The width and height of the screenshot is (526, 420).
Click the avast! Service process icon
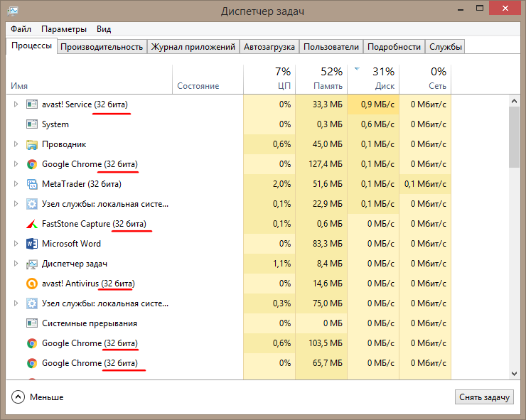click(32, 104)
